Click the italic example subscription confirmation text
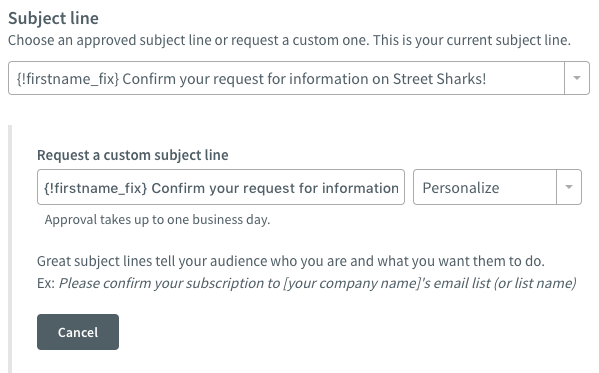 317,283
